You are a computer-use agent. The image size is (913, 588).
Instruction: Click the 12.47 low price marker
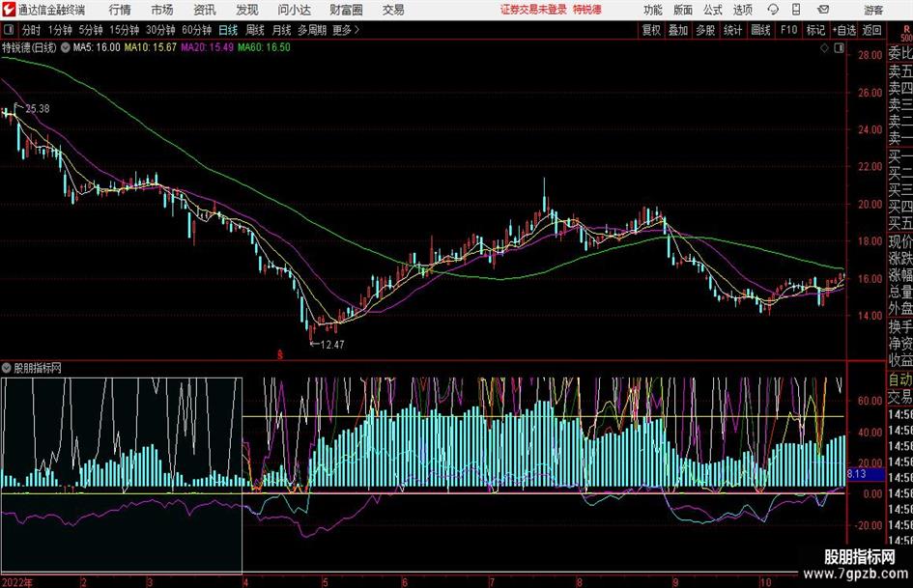pos(332,345)
